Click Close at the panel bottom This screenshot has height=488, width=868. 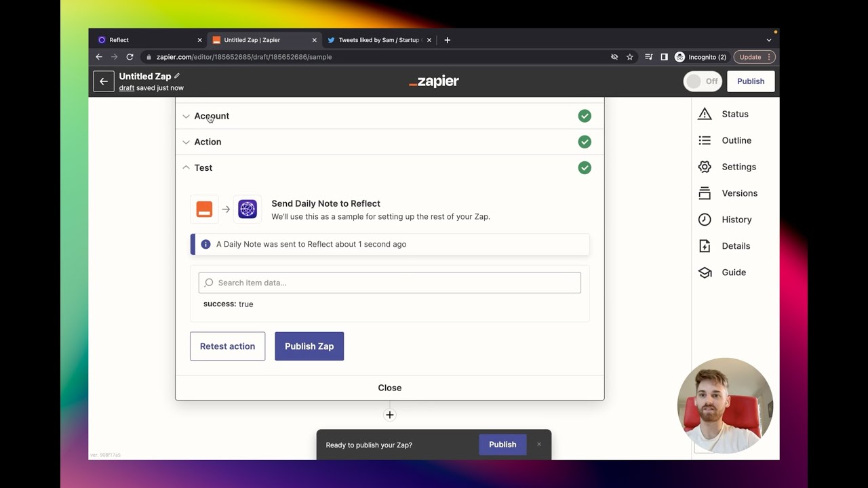[x=389, y=388]
